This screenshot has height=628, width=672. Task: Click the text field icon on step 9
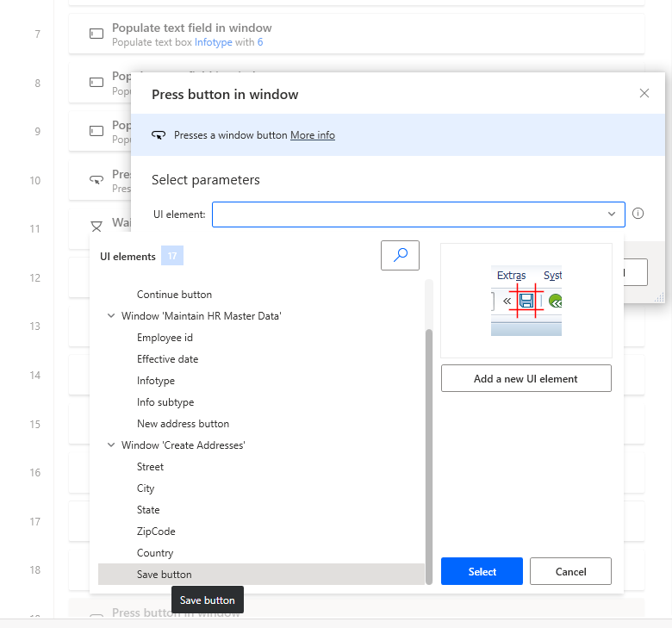pos(96,131)
